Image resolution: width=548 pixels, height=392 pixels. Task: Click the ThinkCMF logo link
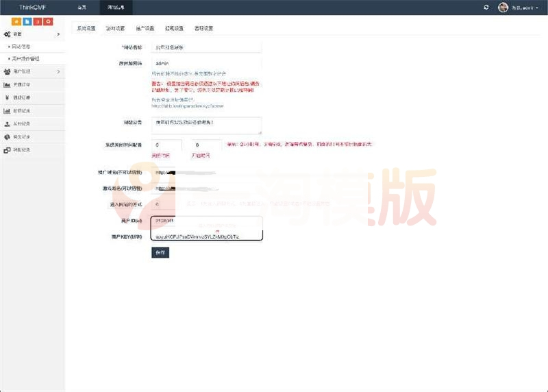point(32,7)
